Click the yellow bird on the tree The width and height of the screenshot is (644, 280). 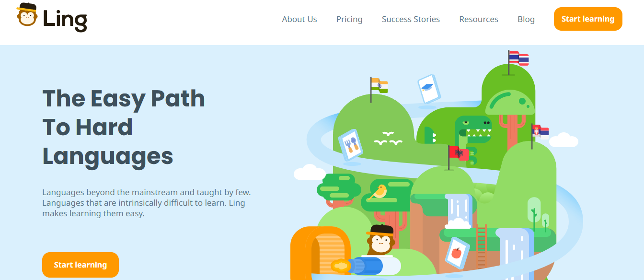(x=379, y=191)
